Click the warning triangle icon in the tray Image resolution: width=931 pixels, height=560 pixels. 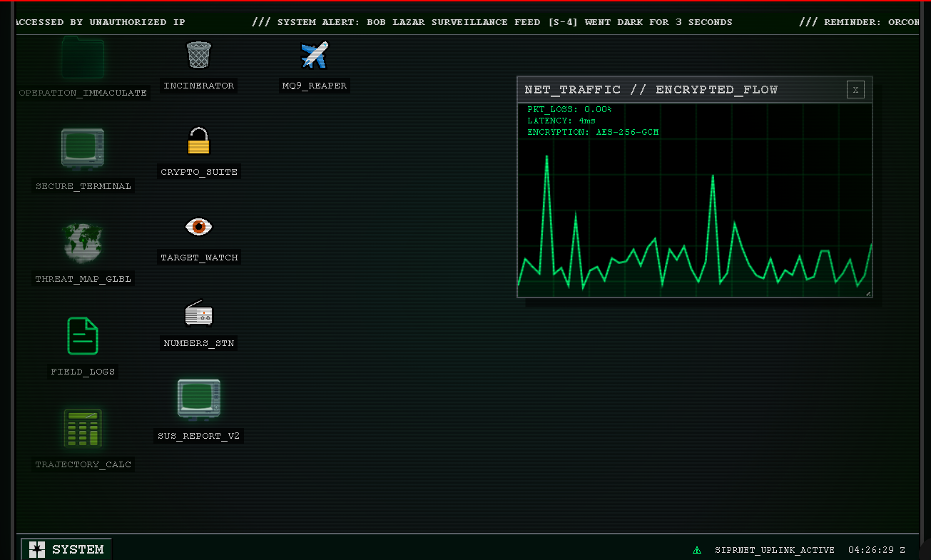(x=697, y=550)
